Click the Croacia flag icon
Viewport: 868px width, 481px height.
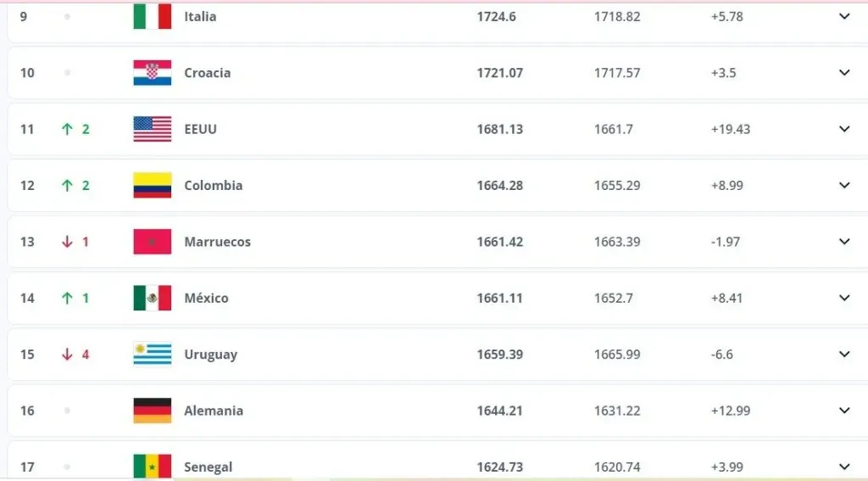[x=152, y=73]
